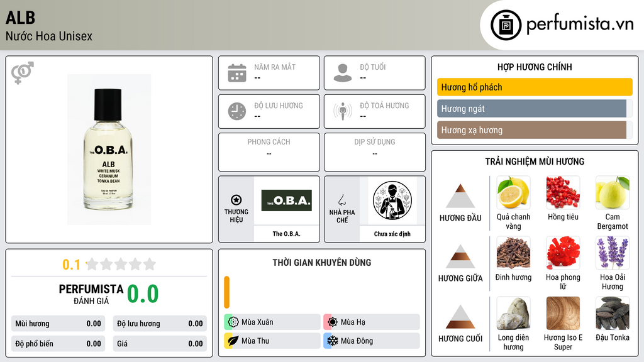Click the star badge icon above Thương hiệu
The image size is (644, 362).
coord(236,200)
